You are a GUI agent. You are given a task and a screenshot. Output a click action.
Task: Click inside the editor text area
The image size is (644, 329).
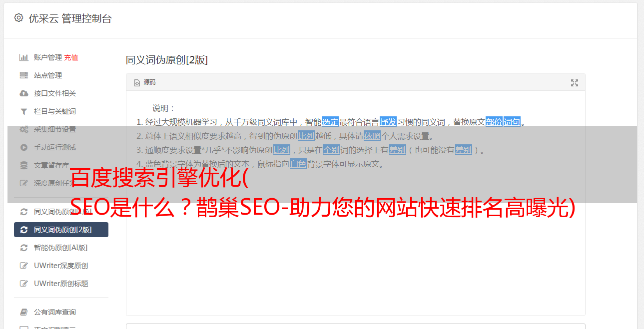coord(355,240)
